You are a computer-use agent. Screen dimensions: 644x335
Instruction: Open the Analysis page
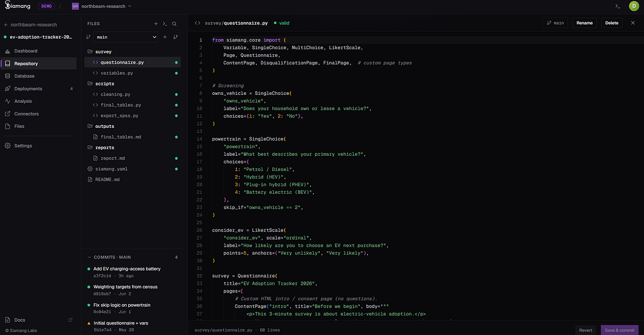[x=38, y=101]
